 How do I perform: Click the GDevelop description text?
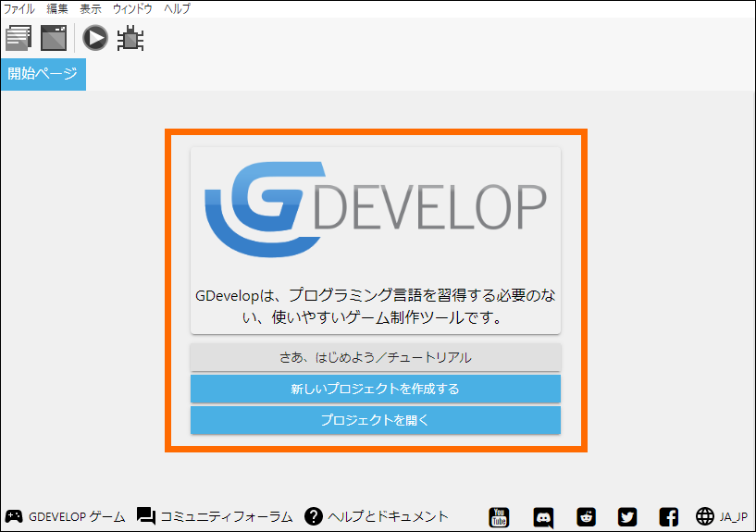pyautogui.click(x=376, y=306)
